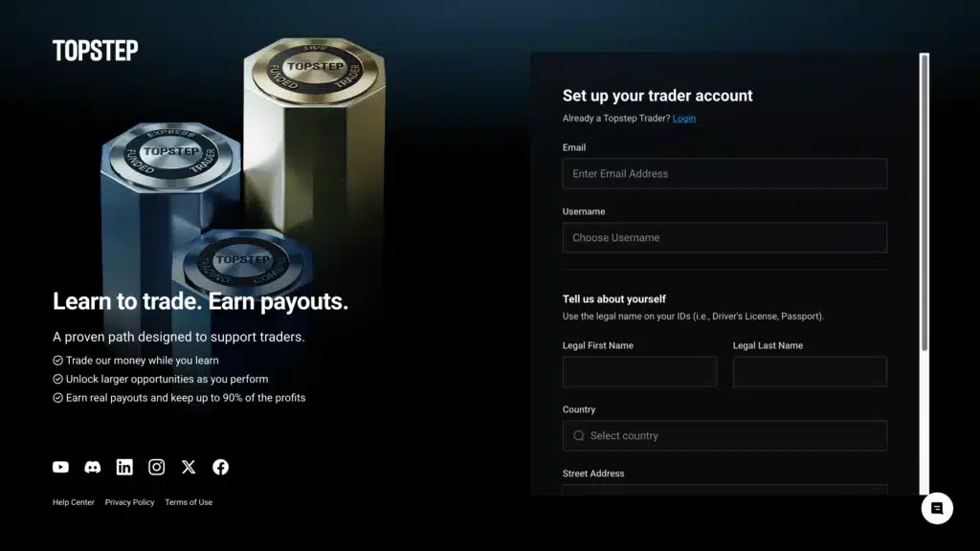980x551 pixels.
Task: Open the Help Center link
Action: (x=73, y=502)
